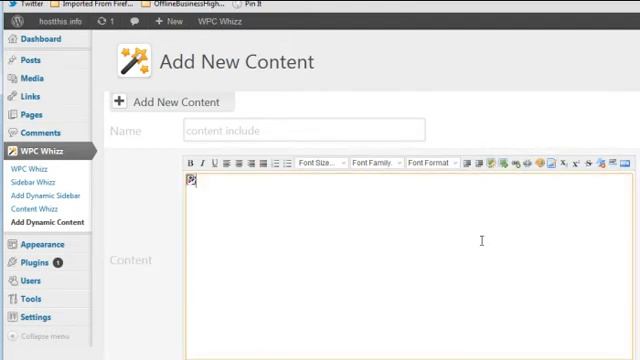
Task: Open the Links menu
Action: (x=30, y=97)
